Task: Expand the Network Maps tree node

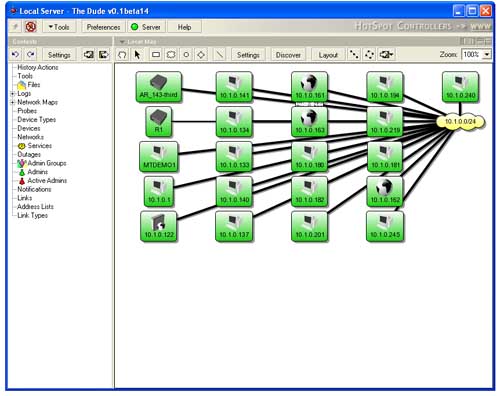Action: [13, 102]
